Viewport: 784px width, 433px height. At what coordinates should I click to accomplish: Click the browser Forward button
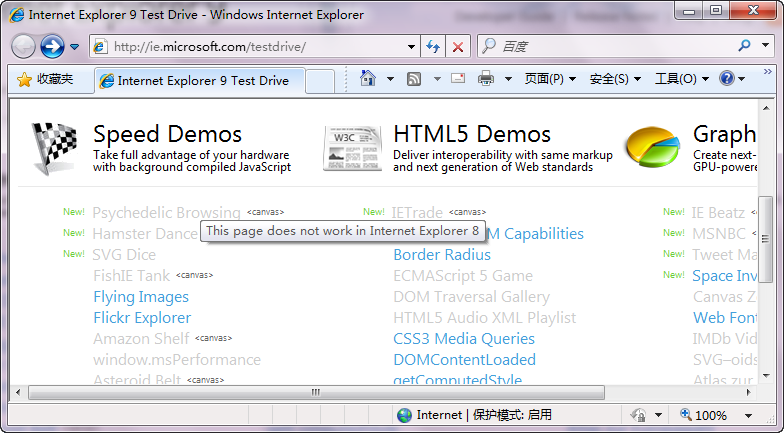(x=52, y=47)
